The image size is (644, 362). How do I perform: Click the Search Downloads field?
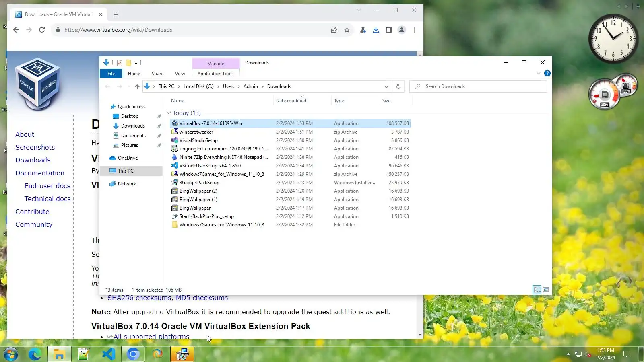pos(478,86)
